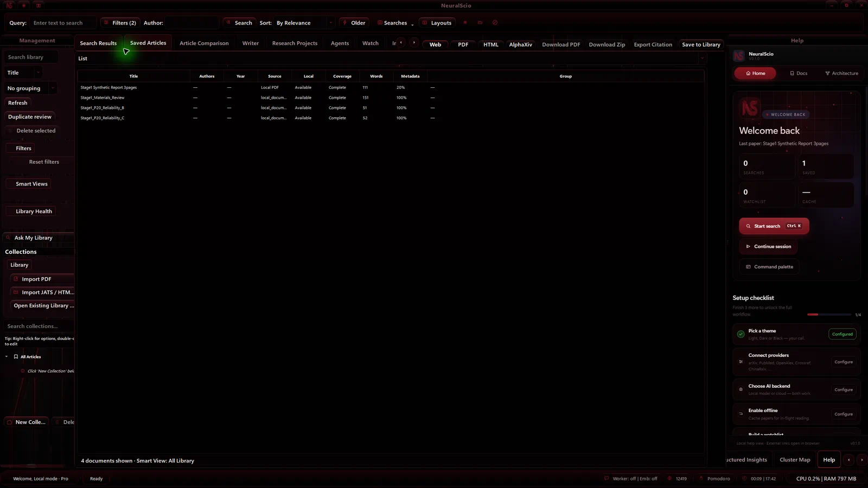Open the List view dropdown
Viewport: 868px width, 488px height.
tap(391, 58)
